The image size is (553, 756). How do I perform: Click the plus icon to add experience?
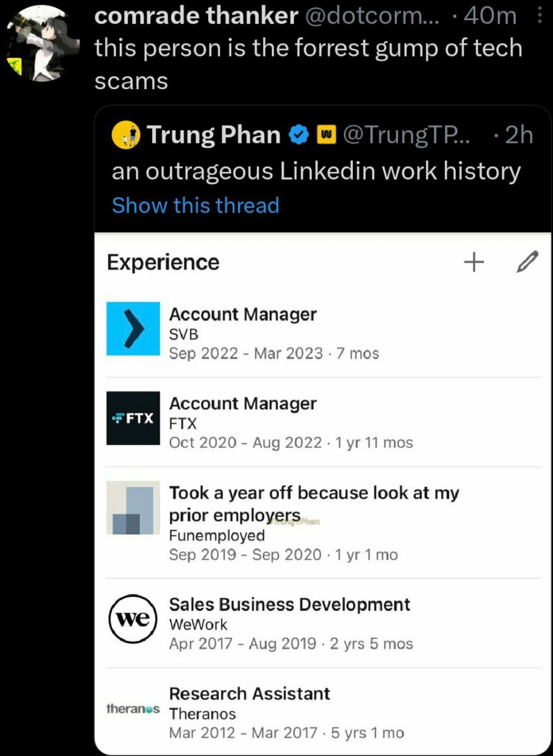pos(473,262)
